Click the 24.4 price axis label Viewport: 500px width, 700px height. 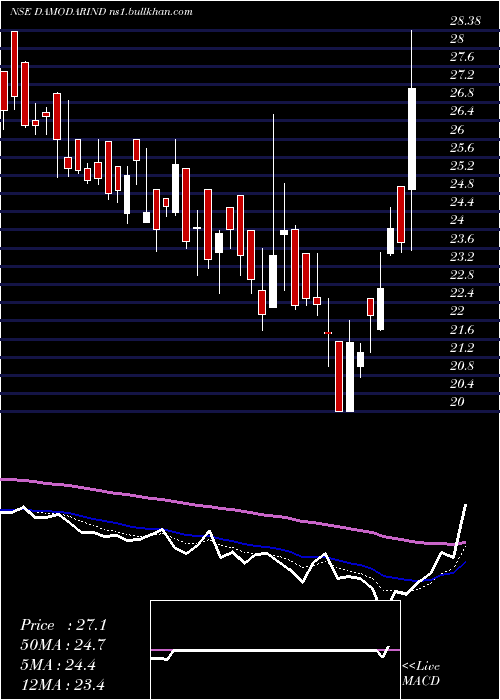click(462, 202)
